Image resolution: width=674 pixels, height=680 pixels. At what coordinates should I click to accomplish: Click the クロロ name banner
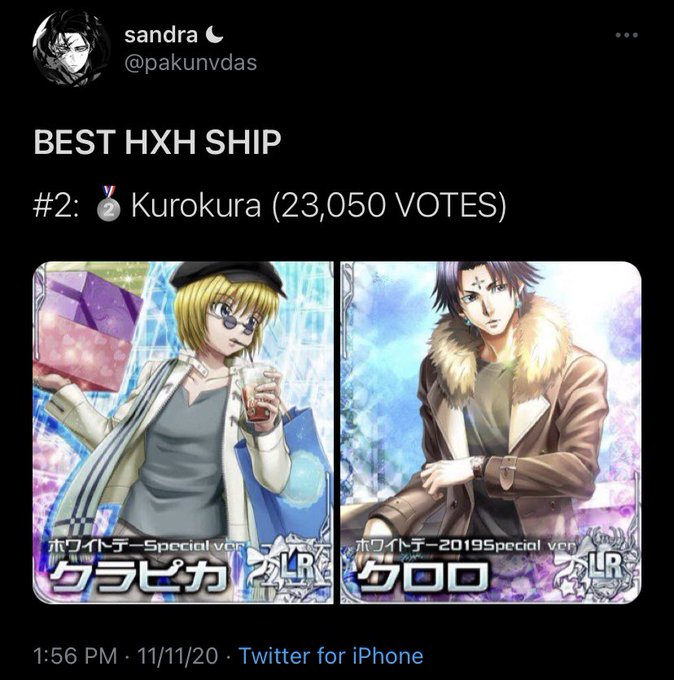point(421,577)
